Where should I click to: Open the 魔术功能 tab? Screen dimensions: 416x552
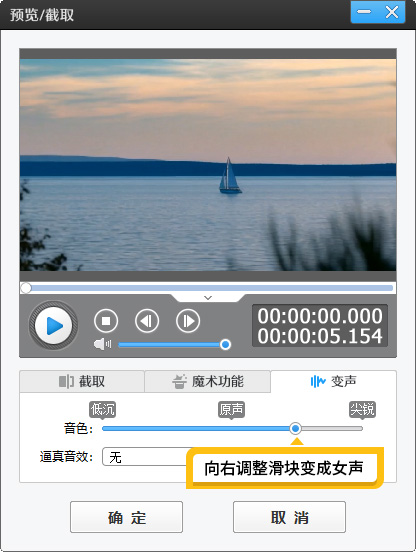(x=208, y=381)
